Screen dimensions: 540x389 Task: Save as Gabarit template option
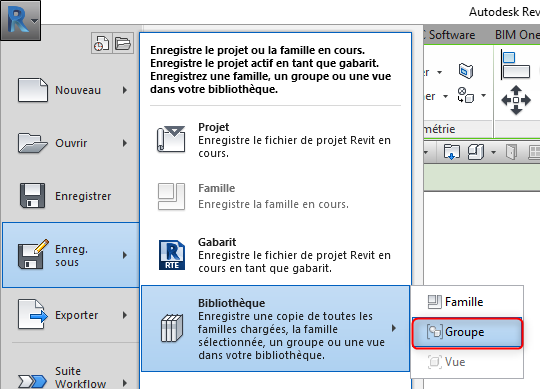[x=276, y=255]
